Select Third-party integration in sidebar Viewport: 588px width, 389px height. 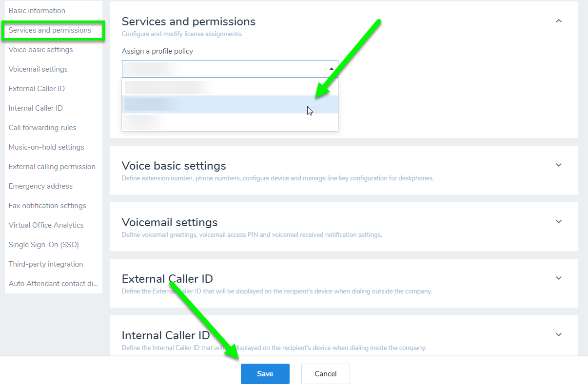tap(46, 264)
